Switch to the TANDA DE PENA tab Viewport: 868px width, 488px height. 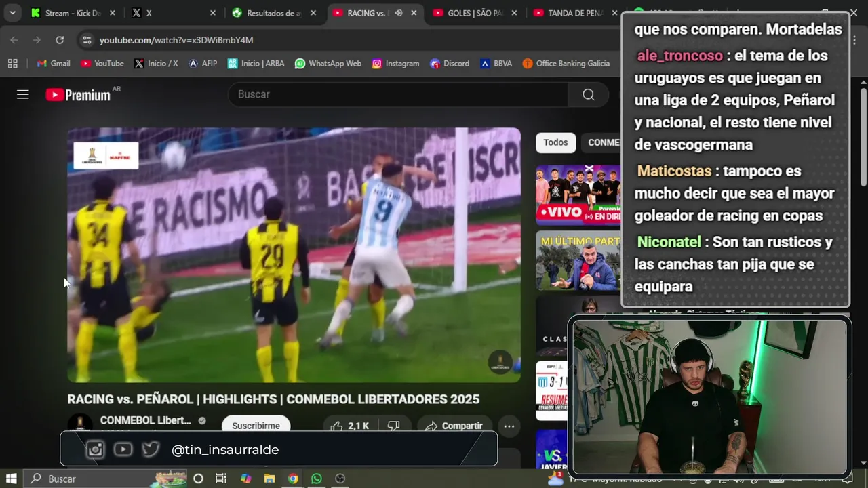(x=575, y=13)
